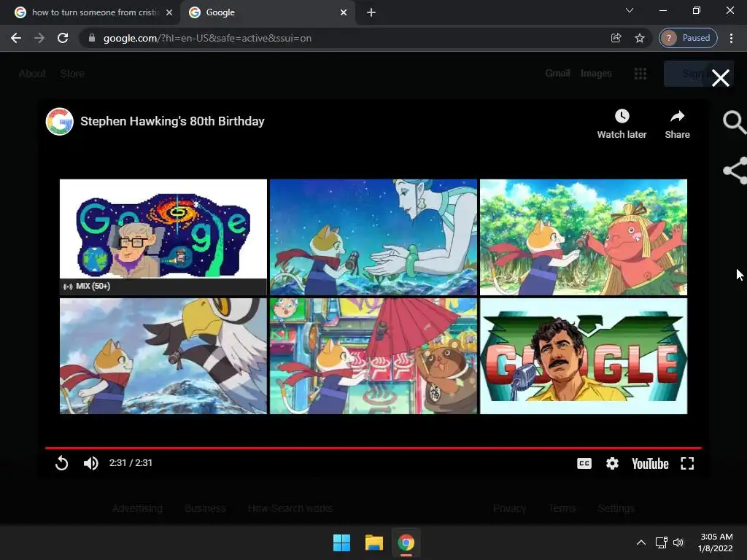
Task: Play the Stephen Hawking doodle MIX thumbnail
Action: 163,237
